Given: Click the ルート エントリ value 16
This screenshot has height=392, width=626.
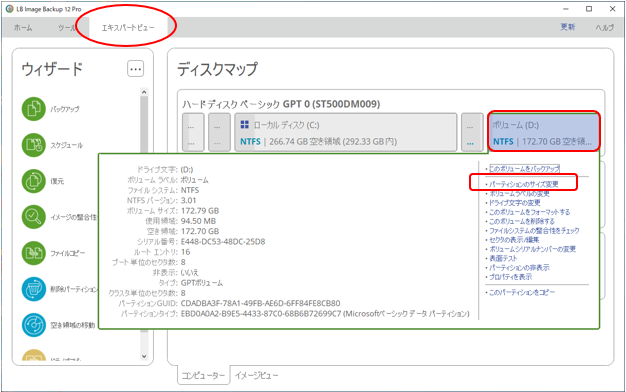Looking at the screenshot, I should click(x=185, y=252).
